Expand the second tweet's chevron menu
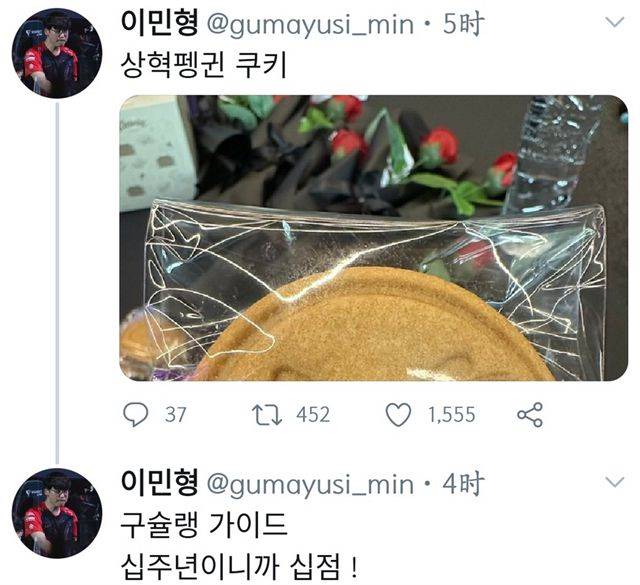 tap(615, 482)
